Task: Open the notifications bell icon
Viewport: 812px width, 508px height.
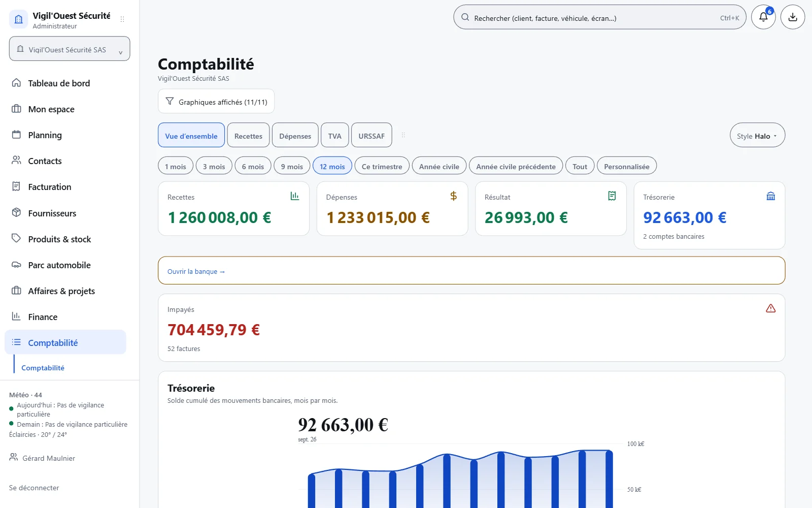Action: [763, 17]
